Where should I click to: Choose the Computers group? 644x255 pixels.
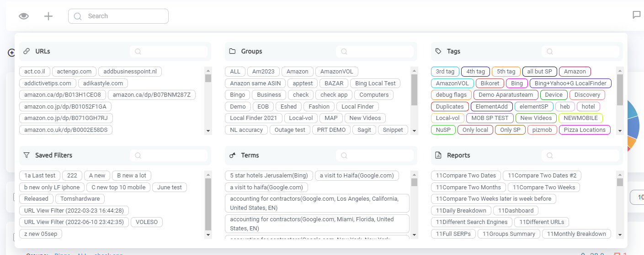click(374, 95)
